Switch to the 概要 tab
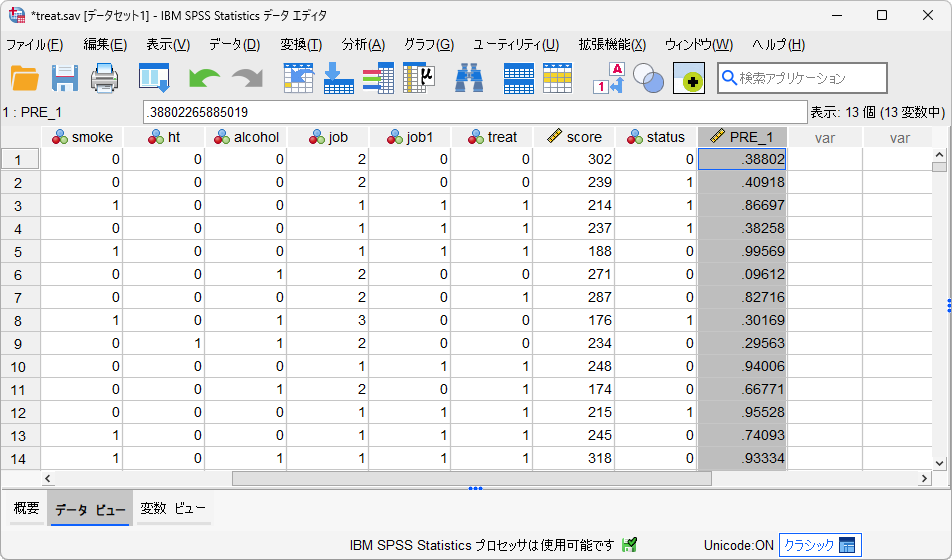 pos(26,508)
